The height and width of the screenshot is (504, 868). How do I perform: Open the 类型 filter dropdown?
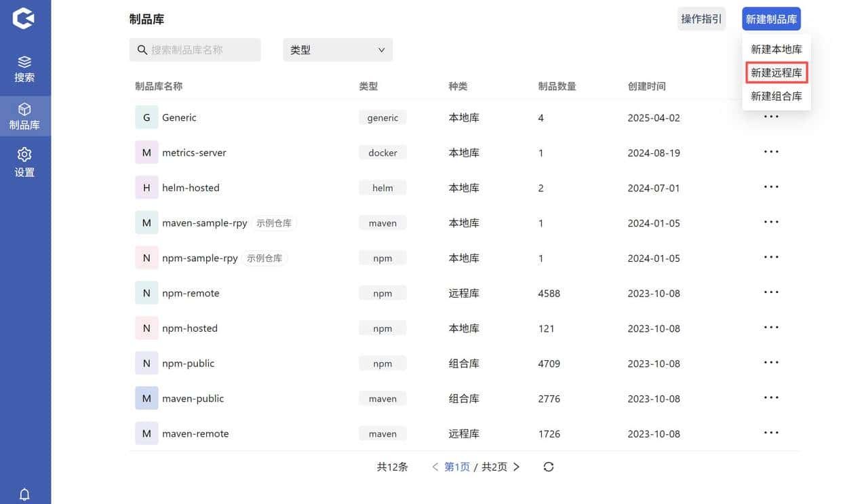337,50
